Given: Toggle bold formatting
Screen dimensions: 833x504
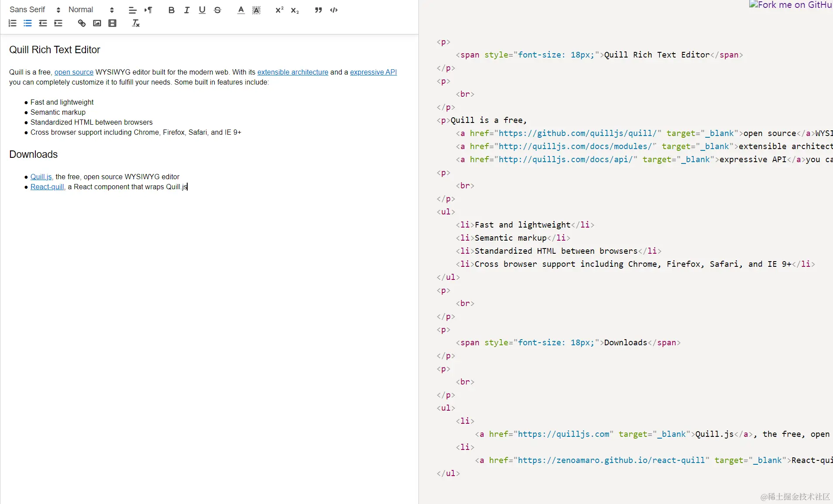Looking at the screenshot, I should click(x=171, y=10).
